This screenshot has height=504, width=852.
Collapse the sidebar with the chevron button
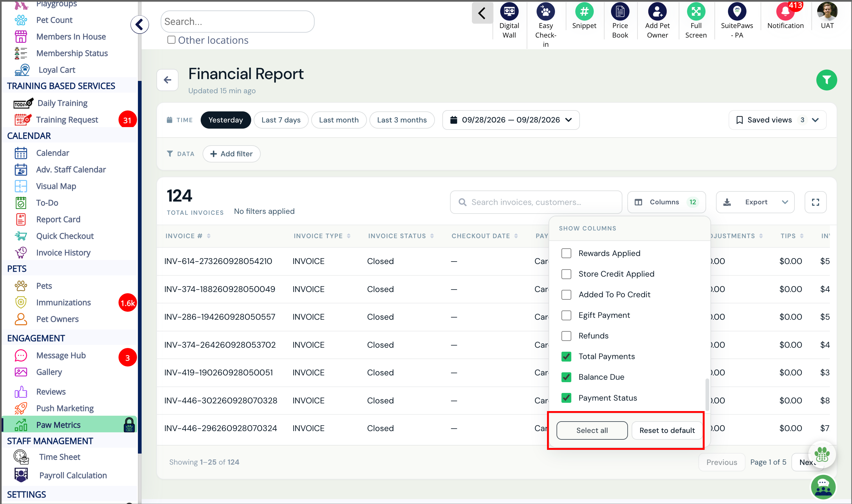[x=140, y=24]
